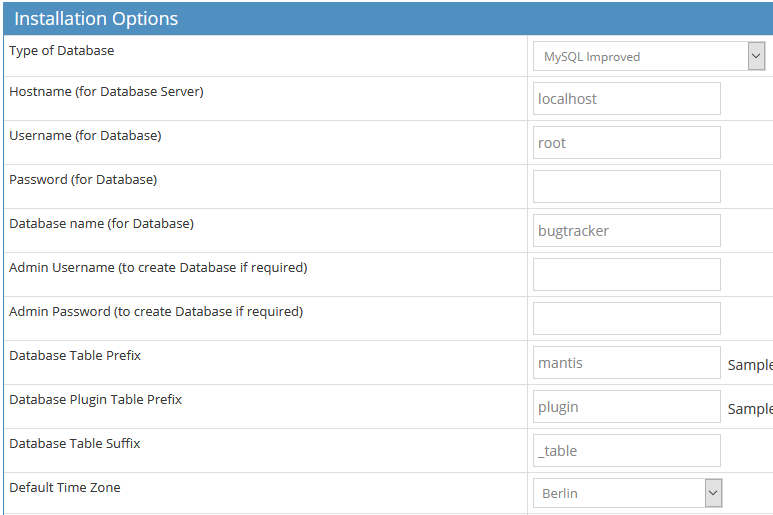Click the Database Table Suffix field
773x515 pixels.
click(627, 451)
